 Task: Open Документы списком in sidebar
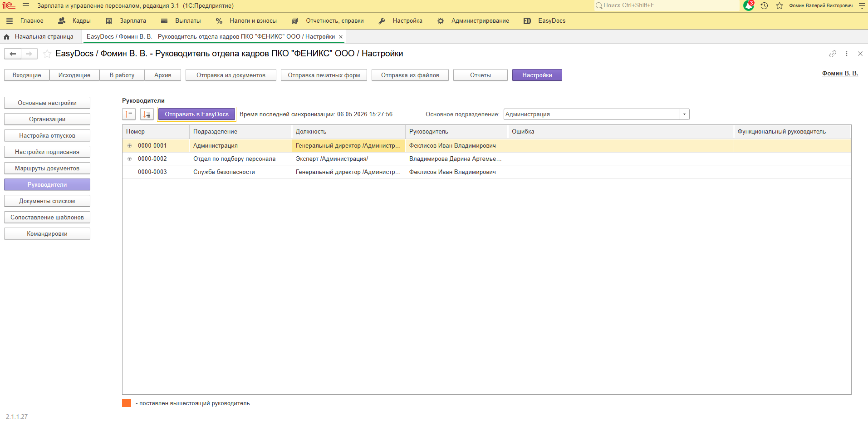47,201
